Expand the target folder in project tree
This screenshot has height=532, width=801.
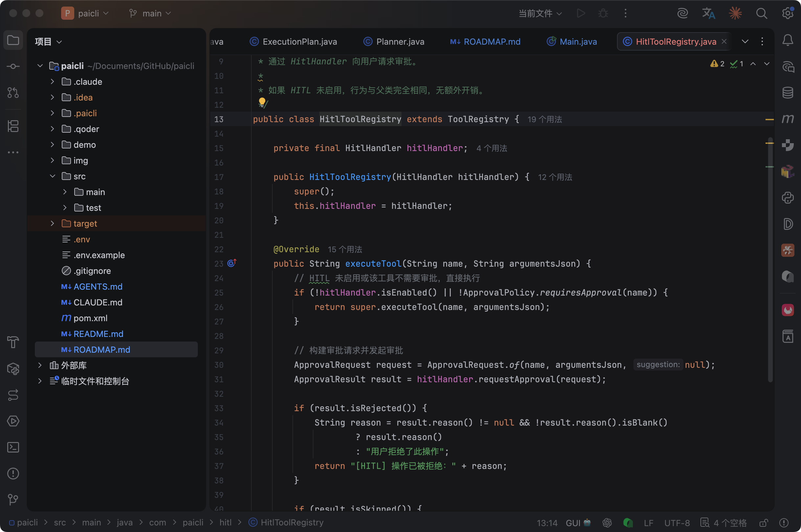coord(52,224)
